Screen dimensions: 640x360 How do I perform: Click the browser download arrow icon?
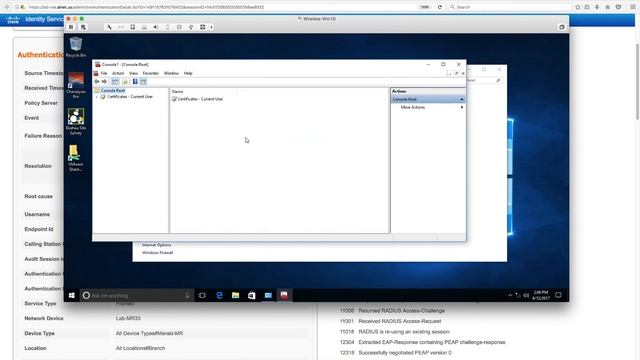coord(597,7)
